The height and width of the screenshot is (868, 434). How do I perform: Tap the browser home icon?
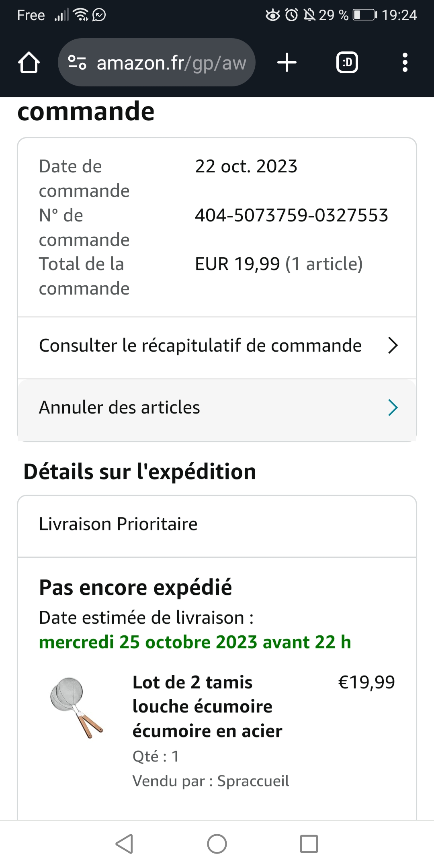[x=29, y=63]
